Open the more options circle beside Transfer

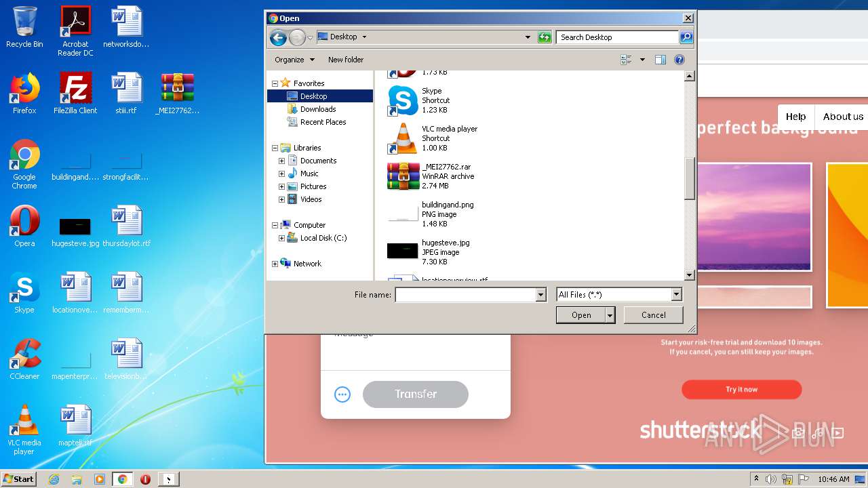pos(342,394)
